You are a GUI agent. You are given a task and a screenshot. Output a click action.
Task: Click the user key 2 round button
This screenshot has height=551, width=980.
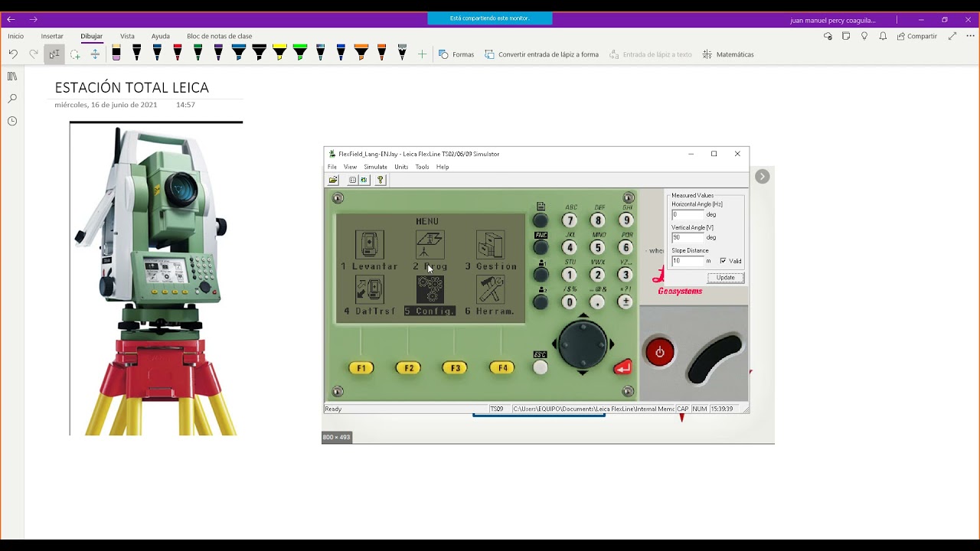point(541,302)
